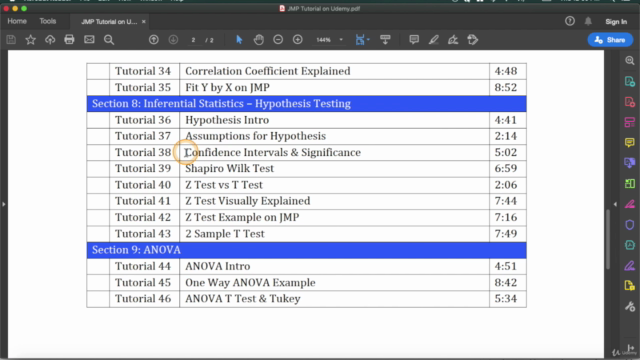The image size is (640, 360).
Task: Click 'Correlation Coefficient Explained' text
Action: coord(268,71)
